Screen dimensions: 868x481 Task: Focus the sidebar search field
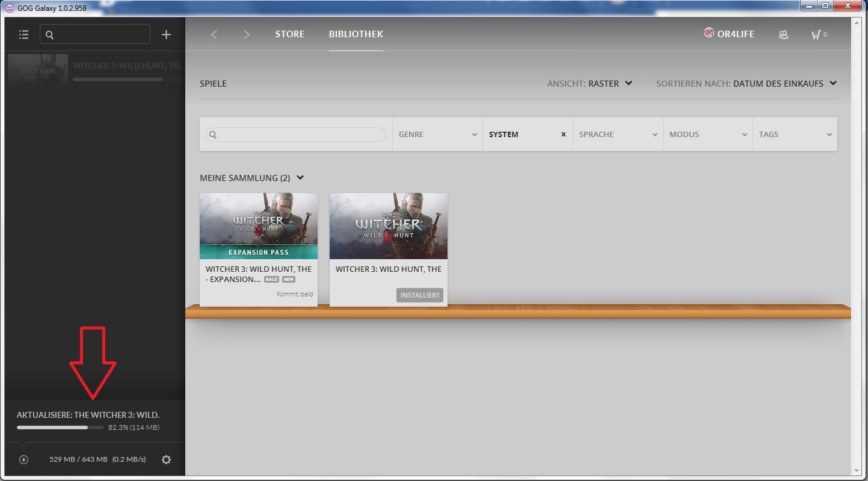[x=95, y=34]
